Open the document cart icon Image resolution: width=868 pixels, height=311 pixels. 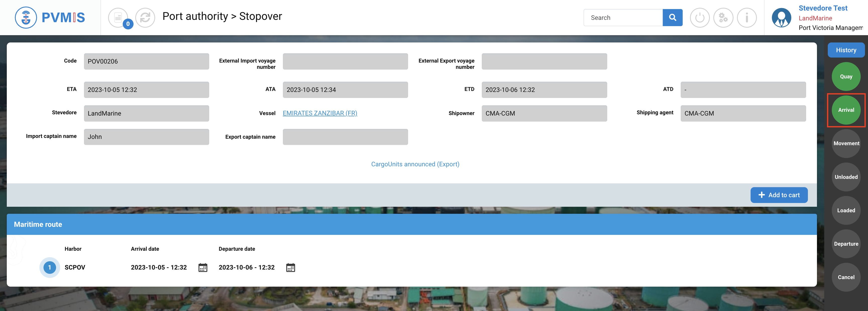point(118,18)
